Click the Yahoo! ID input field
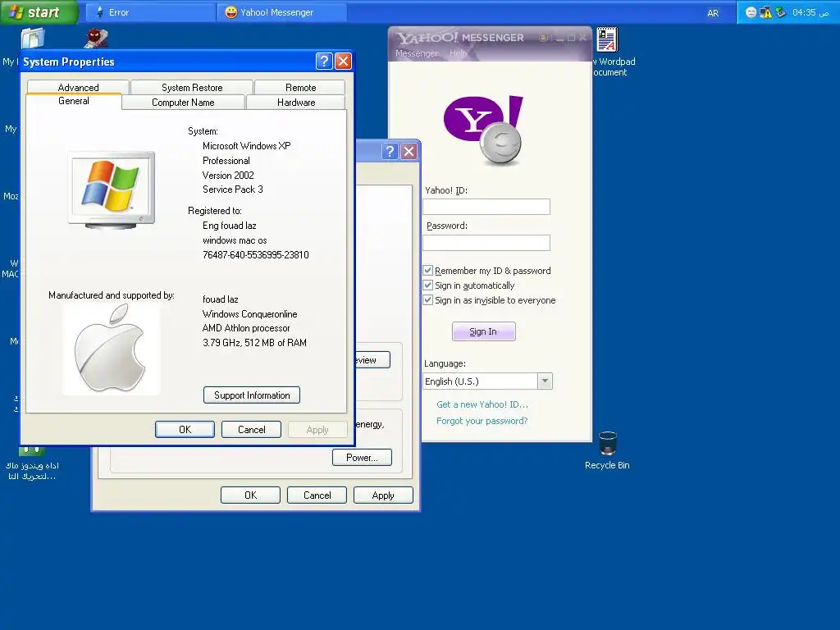Screen dimensions: 840x630 (486, 207)
